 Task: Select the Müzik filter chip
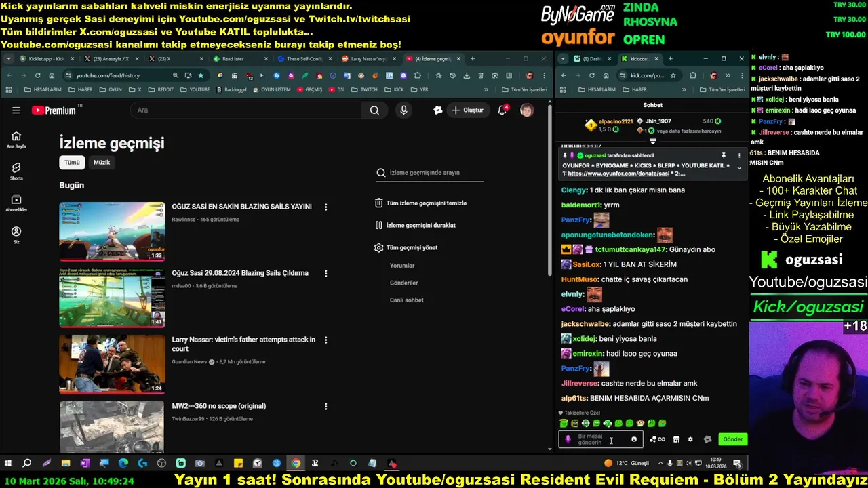[102, 163]
